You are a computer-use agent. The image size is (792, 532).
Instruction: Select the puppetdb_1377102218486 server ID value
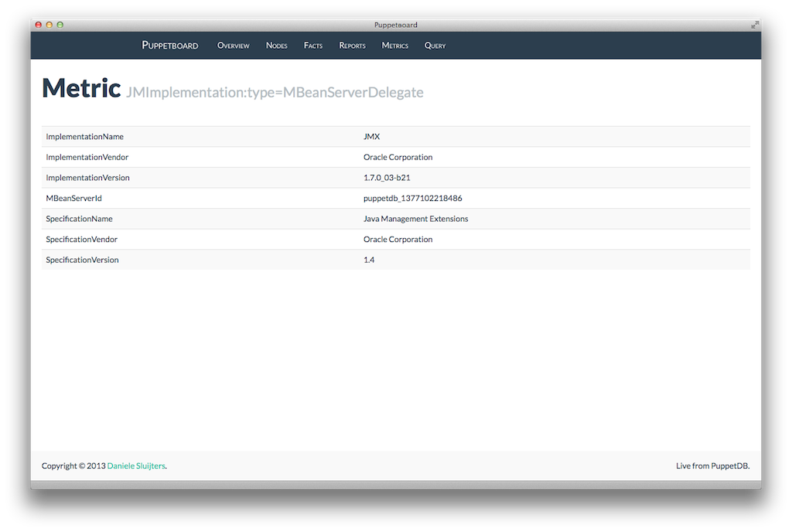coord(412,198)
